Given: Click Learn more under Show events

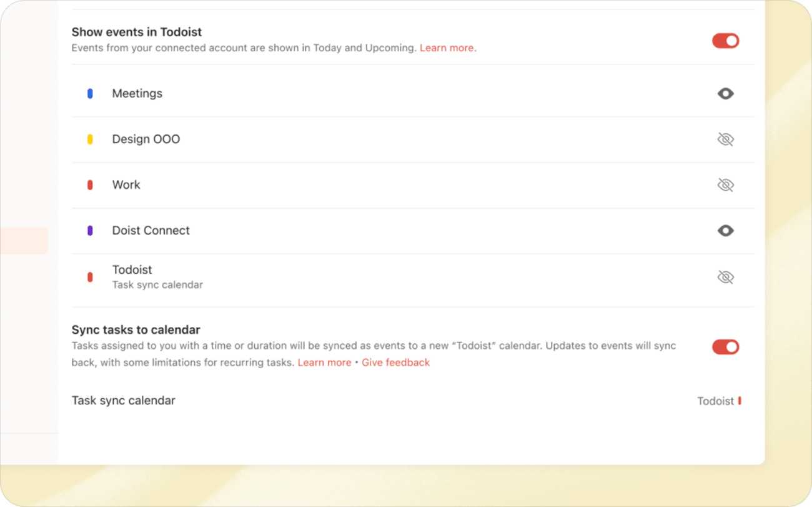Looking at the screenshot, I should tap(446, 48).
